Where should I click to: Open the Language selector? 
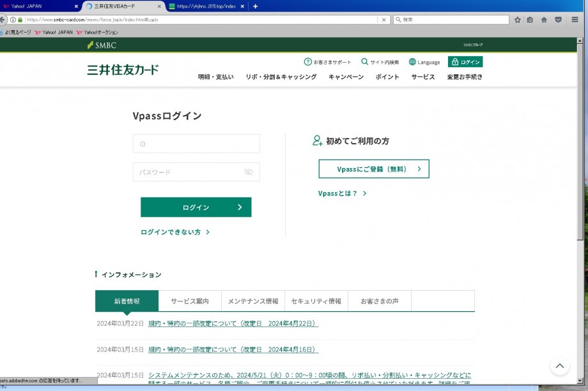click(x=424, y=62)
